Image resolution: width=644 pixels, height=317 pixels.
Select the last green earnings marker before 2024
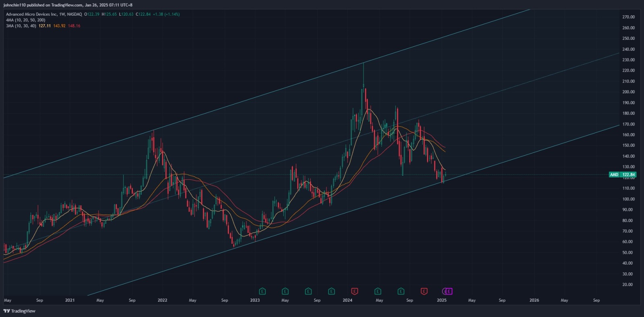coord(331,291)
